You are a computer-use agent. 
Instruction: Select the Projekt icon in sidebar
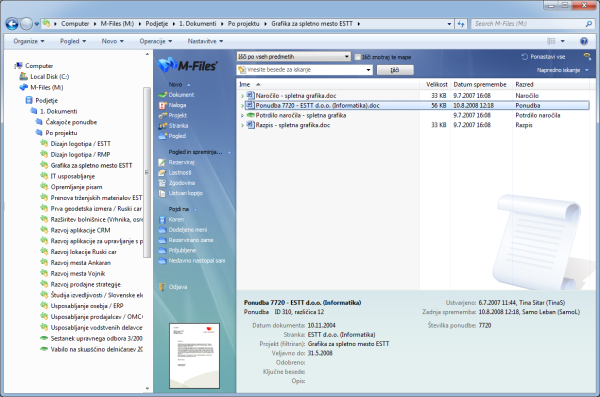point(162,115)
